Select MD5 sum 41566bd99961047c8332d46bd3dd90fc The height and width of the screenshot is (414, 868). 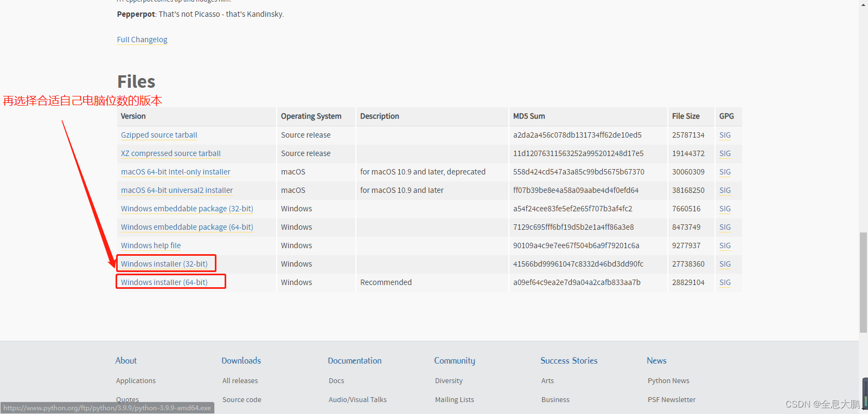[578, 264]
